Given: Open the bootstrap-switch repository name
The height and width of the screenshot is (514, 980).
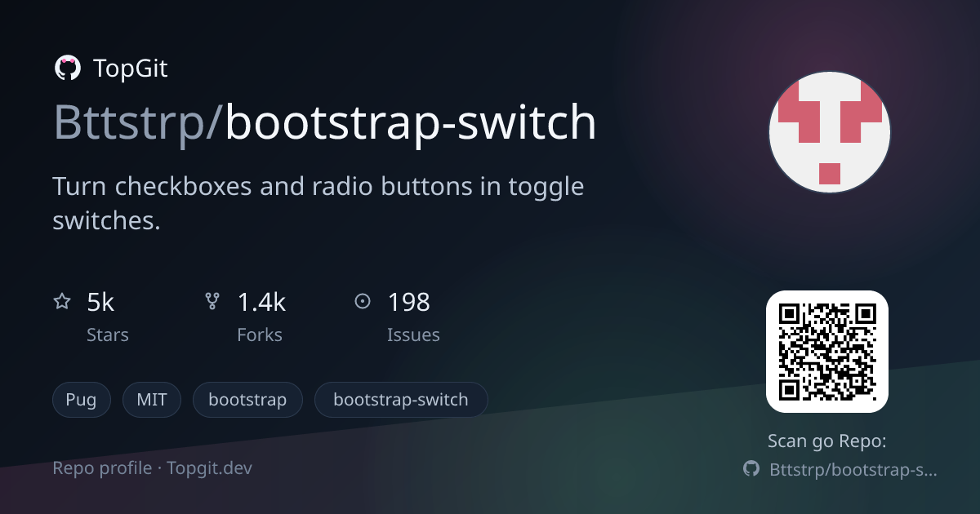Looking at the screenshot, I should (x=411, y=122).
